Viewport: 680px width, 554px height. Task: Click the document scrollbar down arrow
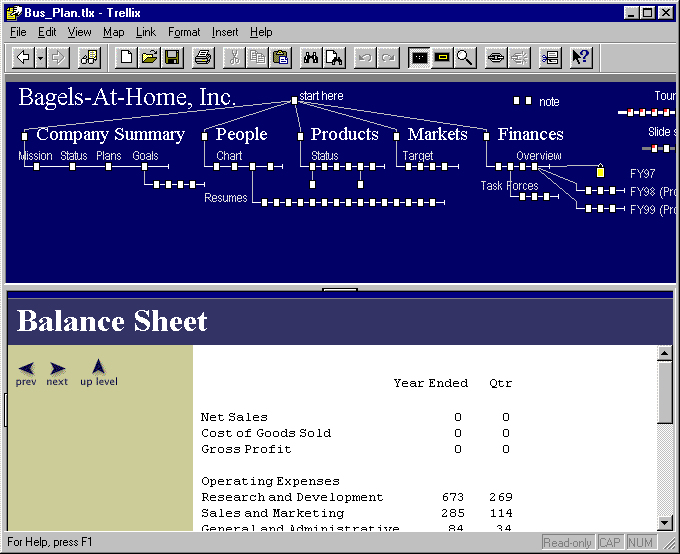click(664, 523)
